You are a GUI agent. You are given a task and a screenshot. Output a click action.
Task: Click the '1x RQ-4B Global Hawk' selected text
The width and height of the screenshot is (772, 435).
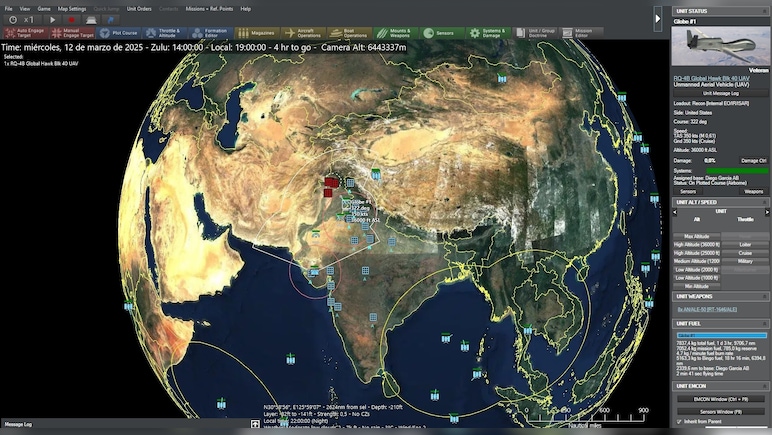pyautogui.click(x=41, y=63)
